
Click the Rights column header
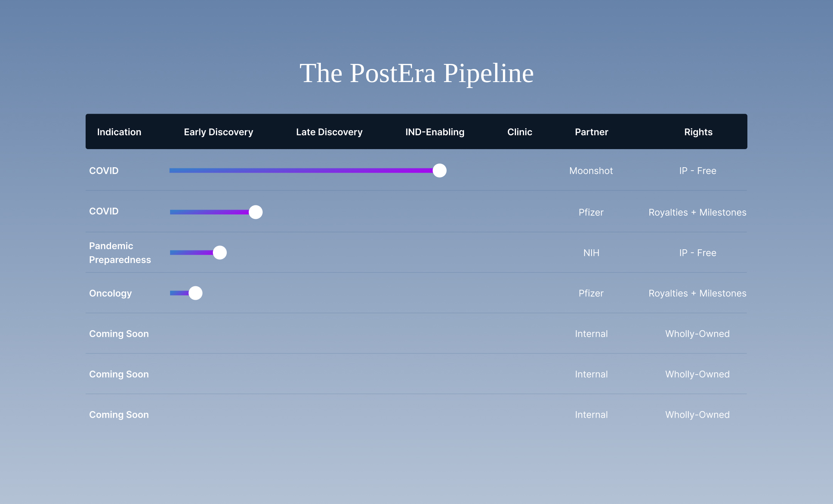698,132
